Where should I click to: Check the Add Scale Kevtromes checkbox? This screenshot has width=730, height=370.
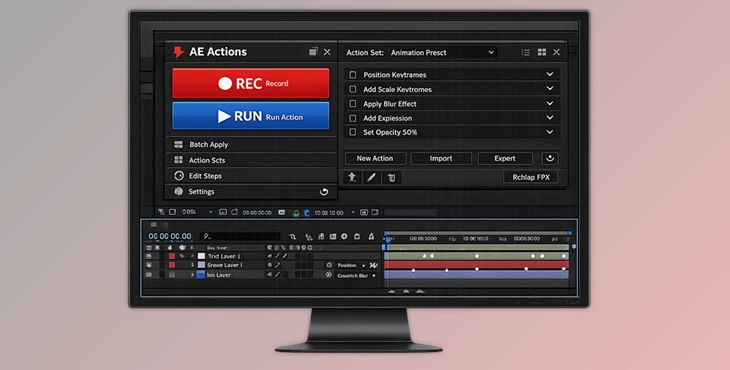click(353, 89)
